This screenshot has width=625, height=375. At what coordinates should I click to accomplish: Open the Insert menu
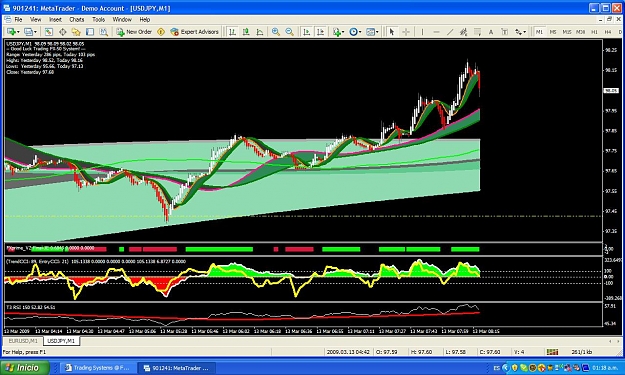(x=55, y=20)
